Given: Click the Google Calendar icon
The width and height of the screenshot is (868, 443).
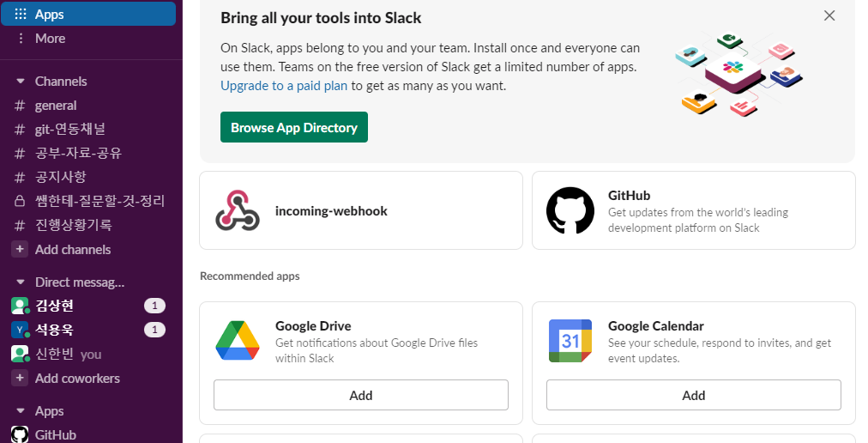Looking at the screenshot, I should [570, 341].
